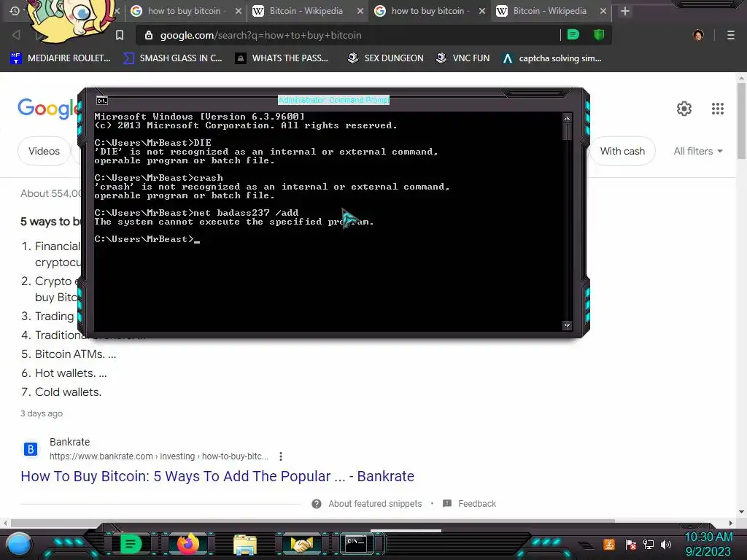
Task: Open the Start orb on the taskbar
Action: coord(19,544)
